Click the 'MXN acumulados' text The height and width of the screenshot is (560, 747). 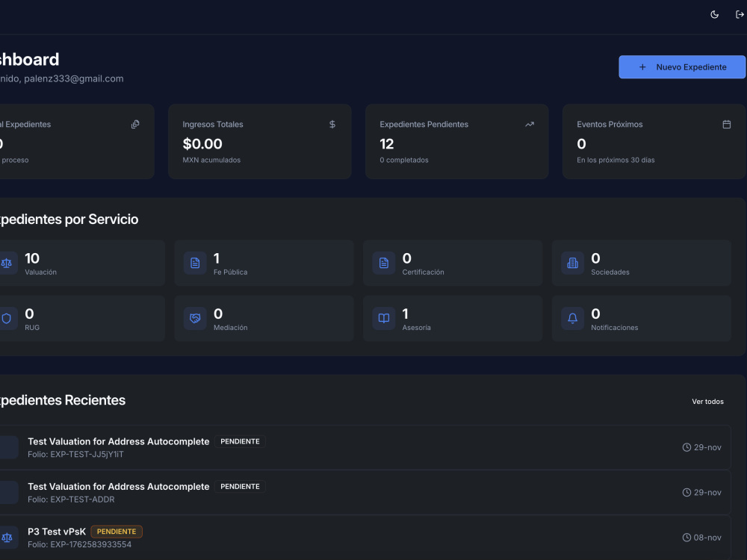(x=211, y=160)
